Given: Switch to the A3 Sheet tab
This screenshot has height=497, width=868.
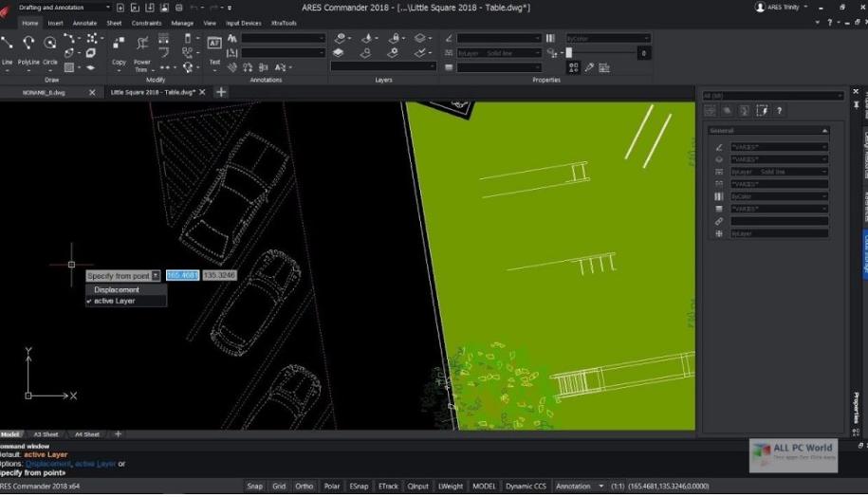Looking at the screenshot, I should click(46, 434).
